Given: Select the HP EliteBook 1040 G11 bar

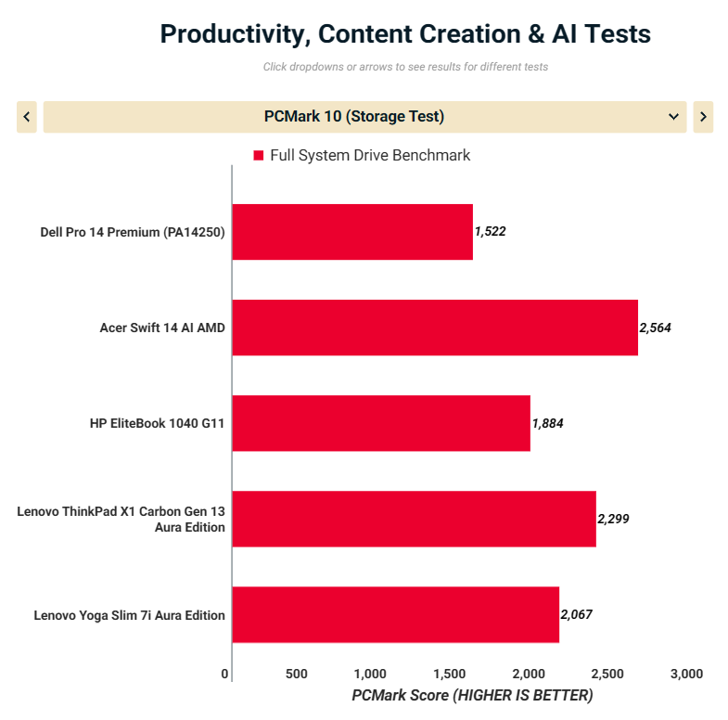Looking at the screenshot, I should 380,423.
